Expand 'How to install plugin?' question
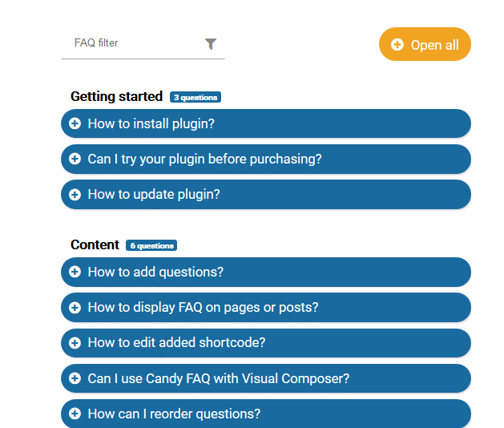The height and width of the screenshot is (428, 504). pos(266,123)
